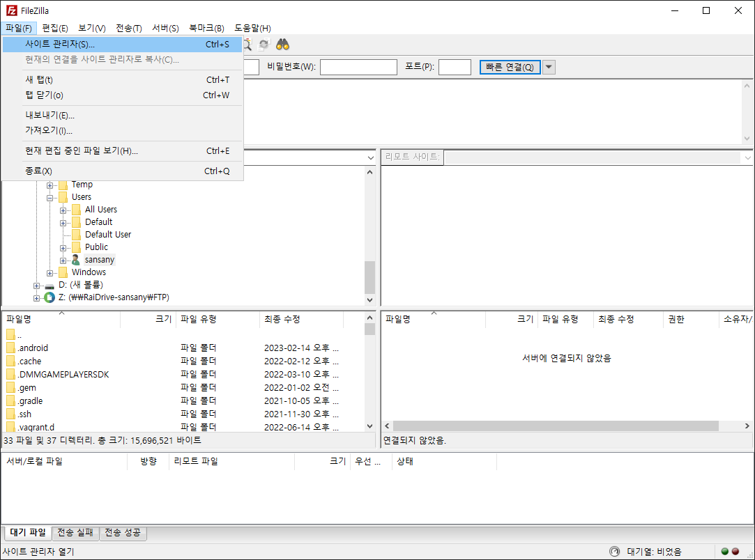755x560 pixels.
Task: Expand the Default folder tree node
Action: coord(63,223)
